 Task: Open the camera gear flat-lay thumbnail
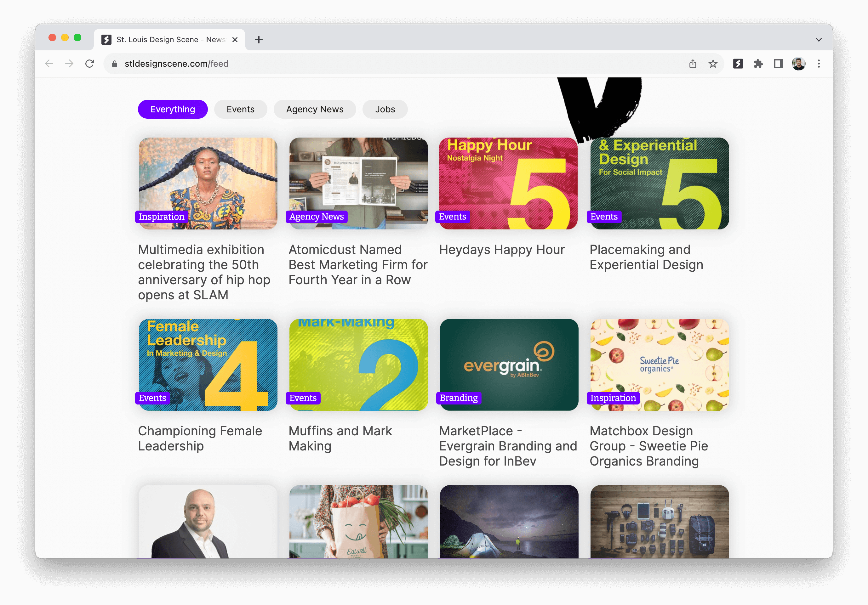[659, 522]
